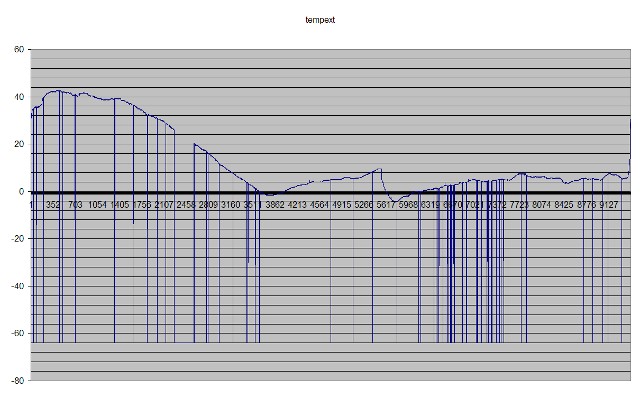The width and height of the screenshot is (640, 398).
Task: Select the y-axis label -40
Action: click(18, 286)
